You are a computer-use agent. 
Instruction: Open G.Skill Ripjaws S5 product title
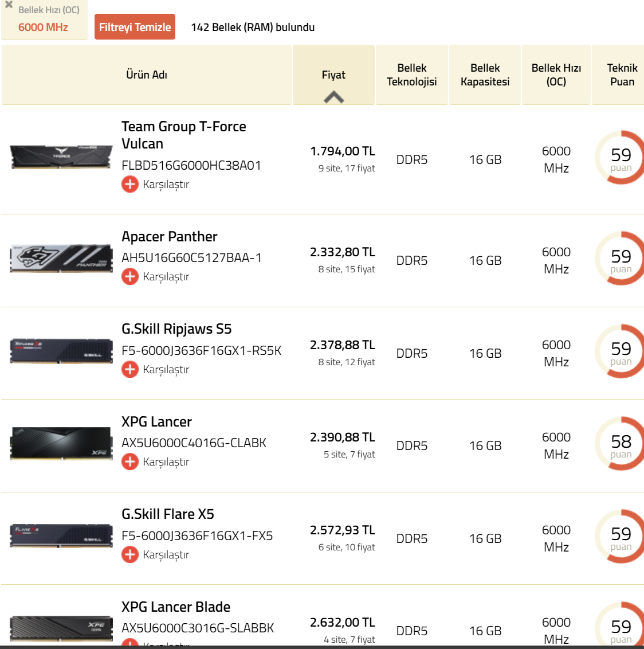(x=176, y=329)
